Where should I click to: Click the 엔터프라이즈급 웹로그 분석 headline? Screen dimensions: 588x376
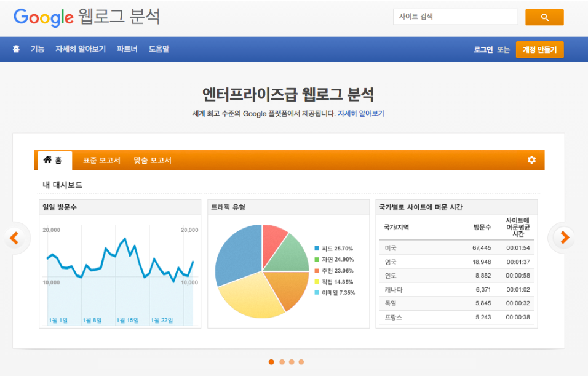288,94
